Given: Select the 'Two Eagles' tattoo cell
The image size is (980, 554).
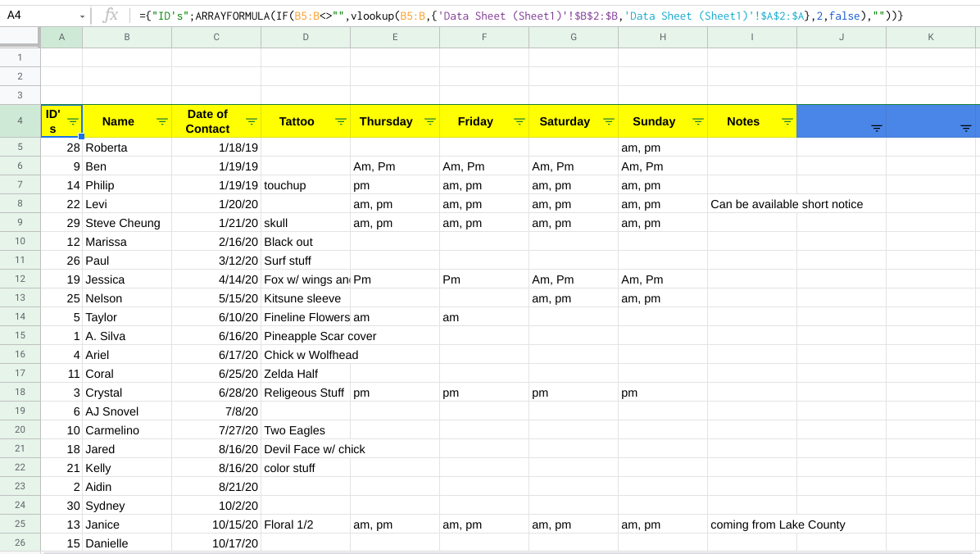Looking at the screenshot, I should (x=306, y=430).
